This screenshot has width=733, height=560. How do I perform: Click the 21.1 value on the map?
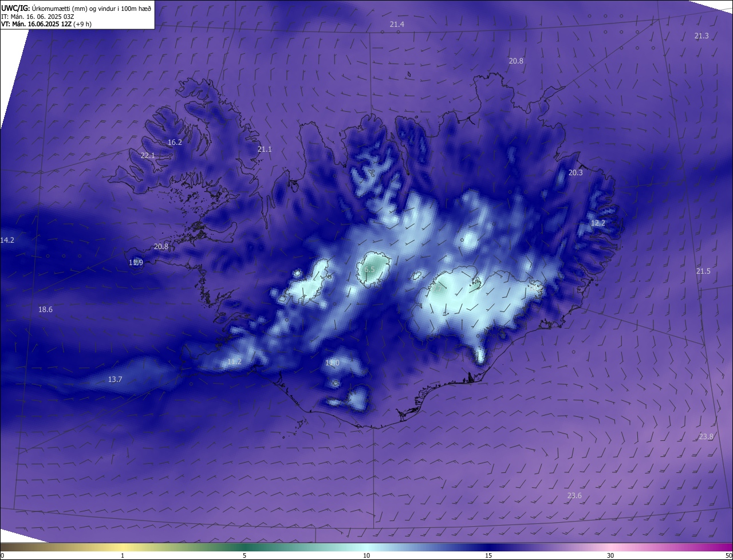pos(265,149)
